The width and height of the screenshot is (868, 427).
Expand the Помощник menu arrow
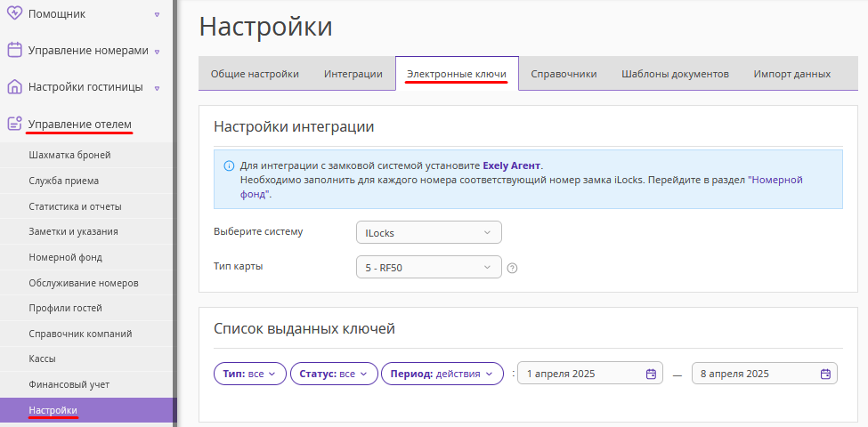tap(158, 15)
